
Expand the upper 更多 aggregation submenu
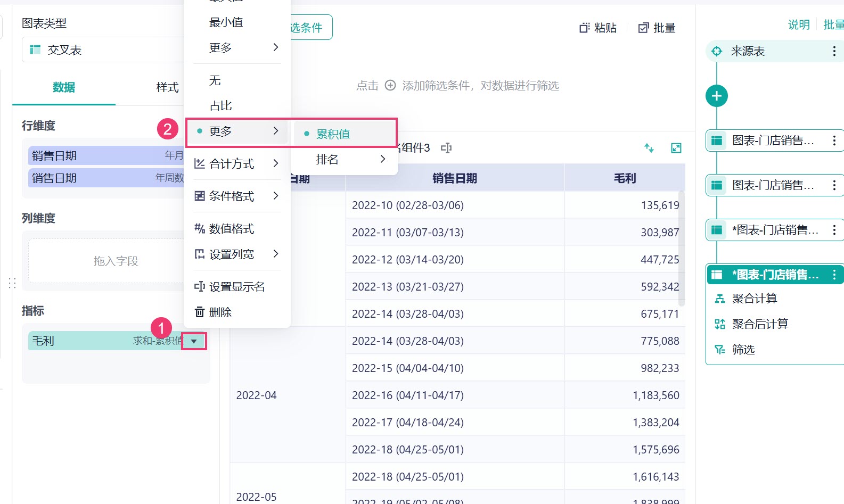[237, 48]
